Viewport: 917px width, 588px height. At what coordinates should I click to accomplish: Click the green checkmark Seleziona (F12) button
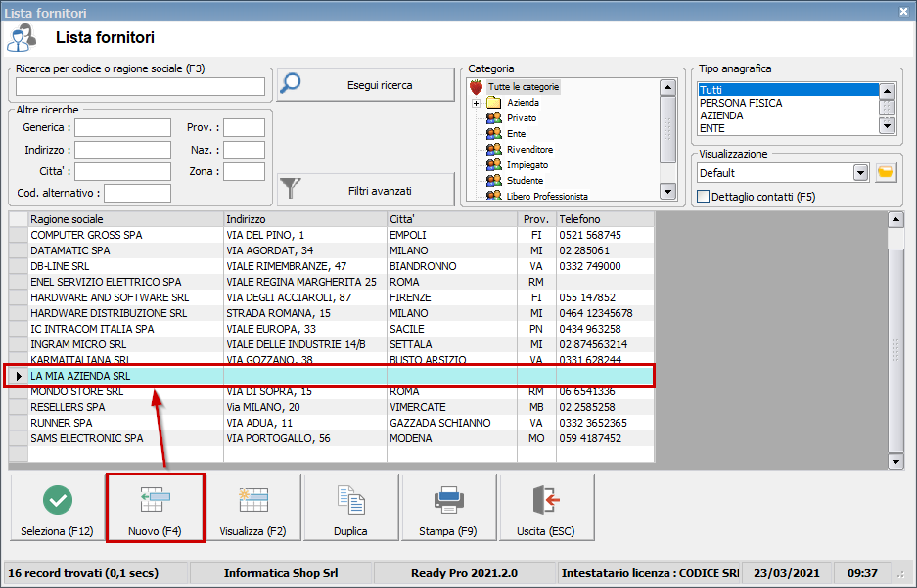pos(58,508)
